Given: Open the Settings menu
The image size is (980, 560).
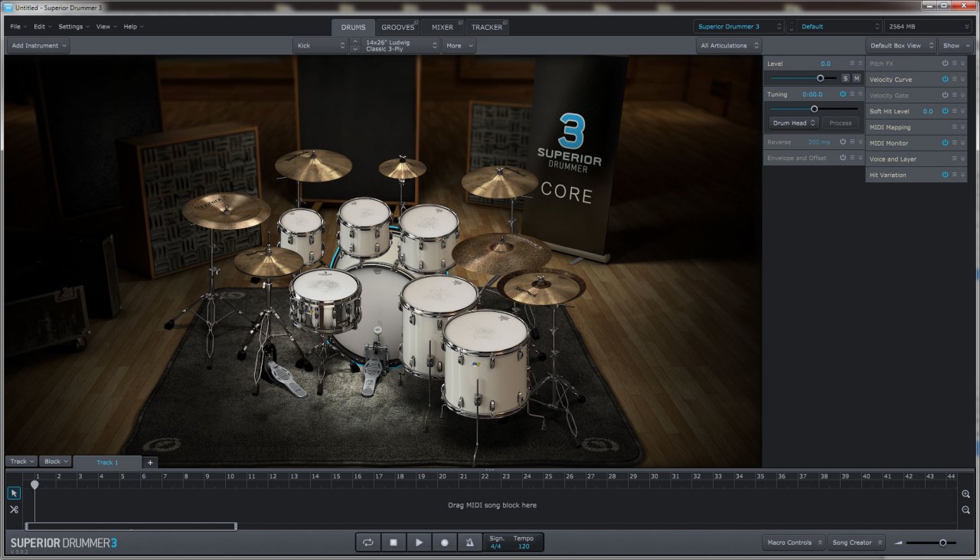Looking at the screenshot, I should coord(73,27).
